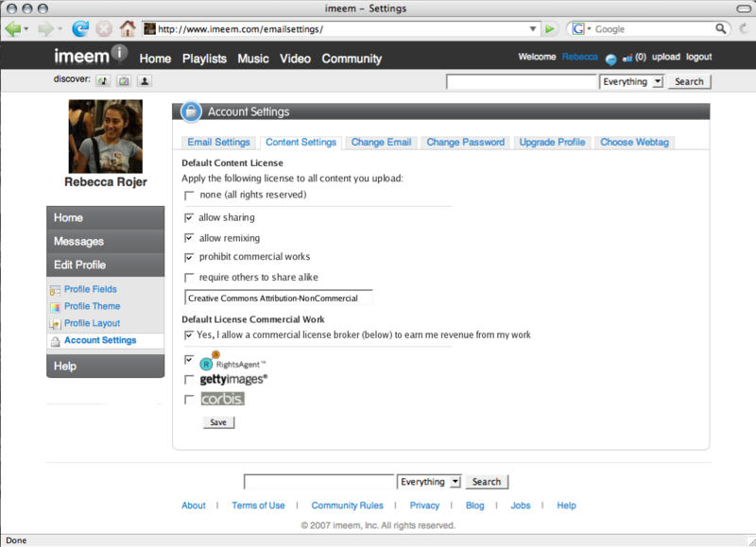Select the Content Settings tab
The width and height of the screenshot is (756, 547).
[301, 143]
